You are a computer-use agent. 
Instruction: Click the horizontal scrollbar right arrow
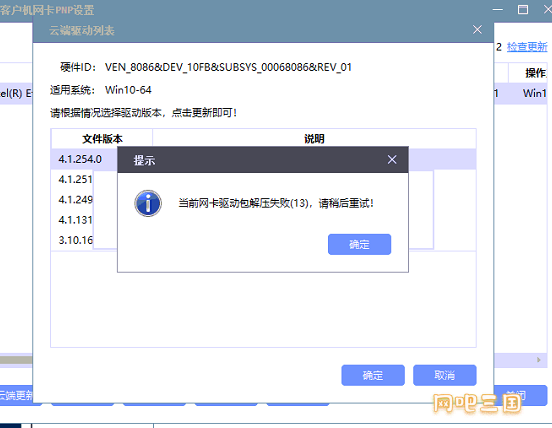[x=539, y=360]
